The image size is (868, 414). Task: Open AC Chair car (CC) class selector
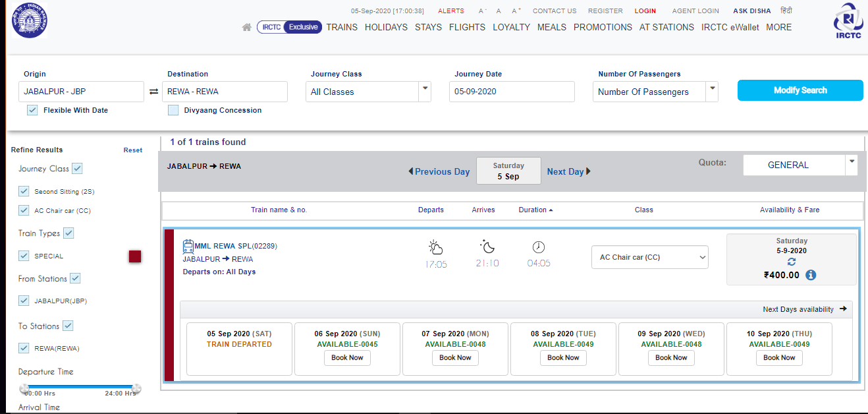pyautogui.click(x=649, y=257)
